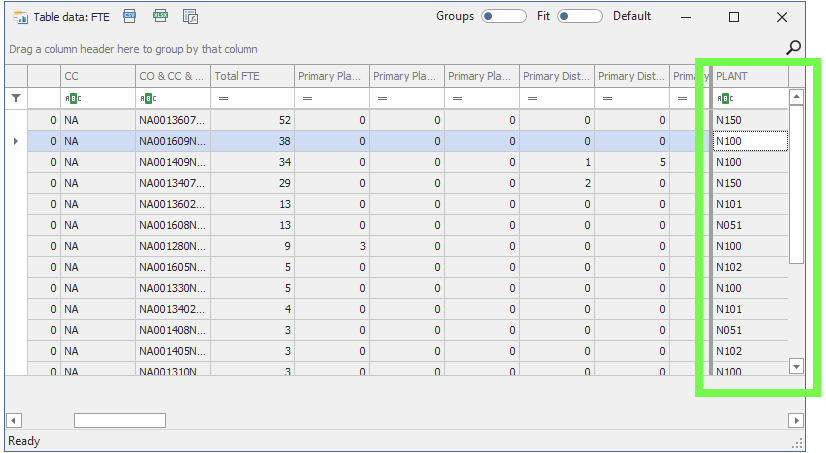
Task: Click the ABC filter icon under CC column
Action: pos(73,98)
